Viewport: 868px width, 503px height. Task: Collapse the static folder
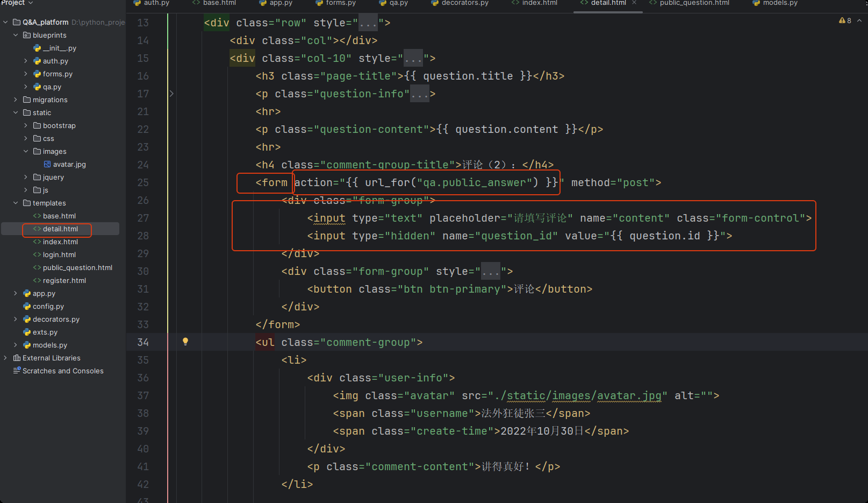tap(16, 112)
